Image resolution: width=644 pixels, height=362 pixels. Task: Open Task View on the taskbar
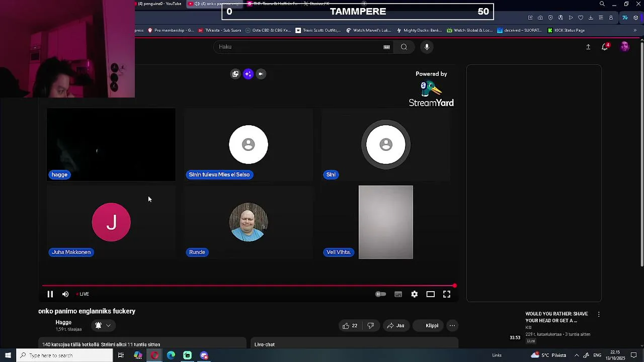click(x=121, y=355)
